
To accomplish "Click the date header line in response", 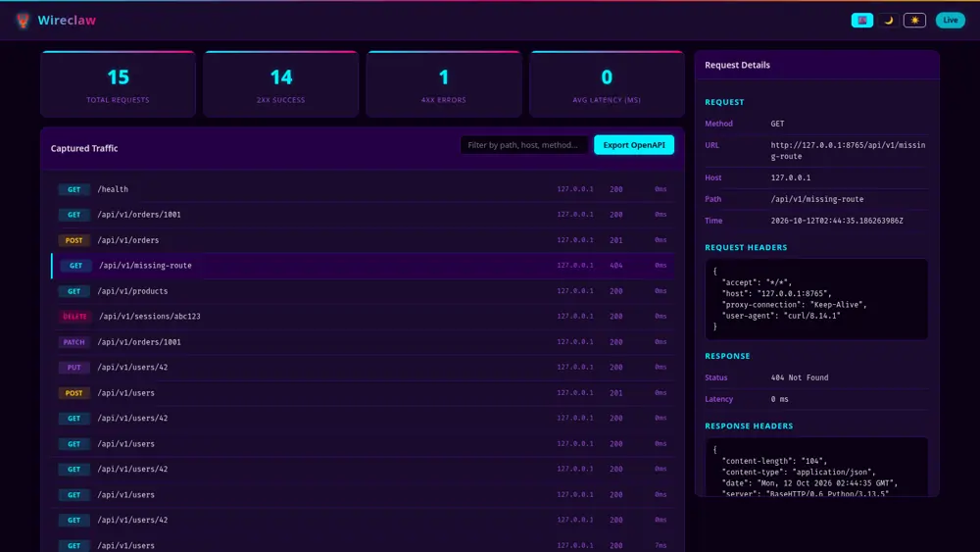I will pos(810,484).
